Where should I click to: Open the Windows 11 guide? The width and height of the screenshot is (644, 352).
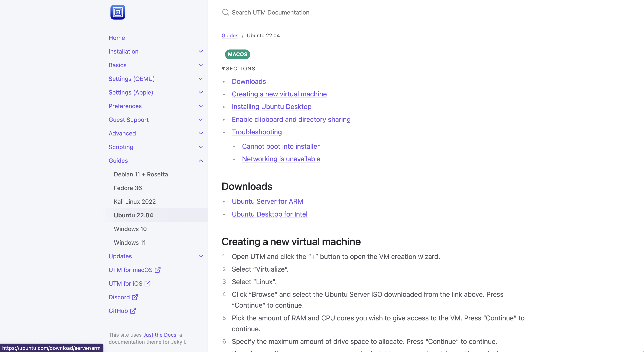[x=130, y=243]
